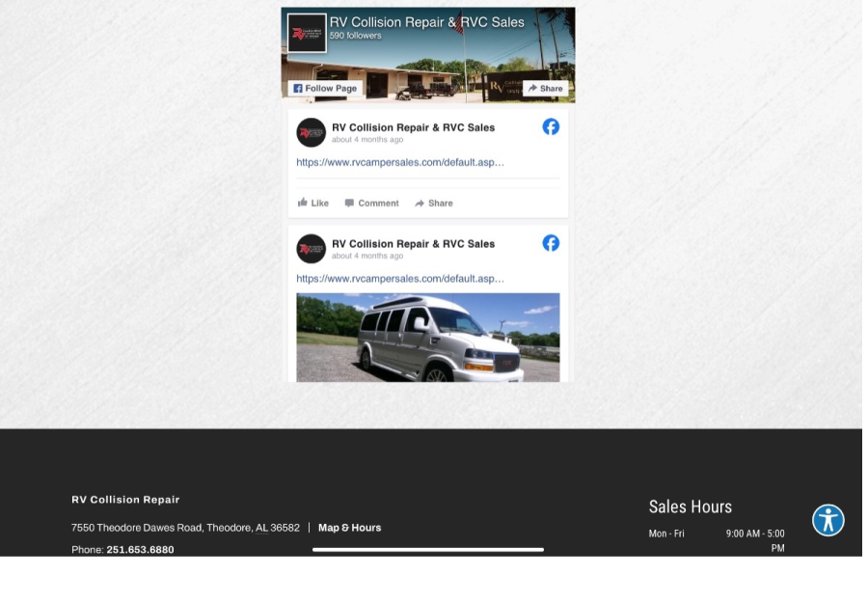Open the Map & Hours link
The image size is (868, 602).
click(x=349, y=528)
